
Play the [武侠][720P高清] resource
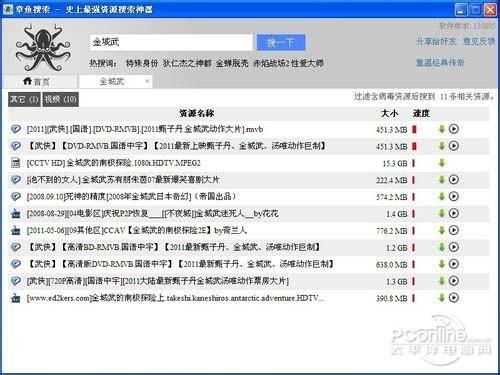454,281
